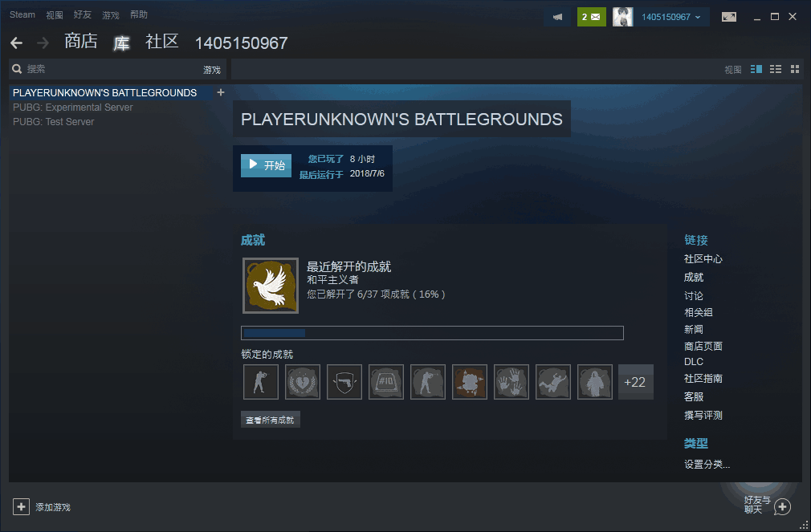The width and height of the screenshot is (811, 532).
Task: Open the 商店页面 link
Action: 703,346
